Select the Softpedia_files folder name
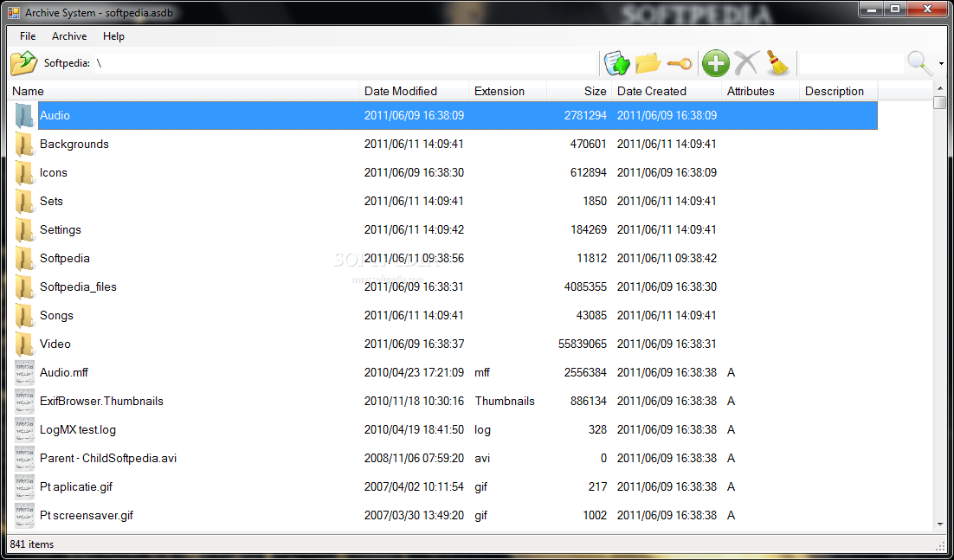 (78, 287)
